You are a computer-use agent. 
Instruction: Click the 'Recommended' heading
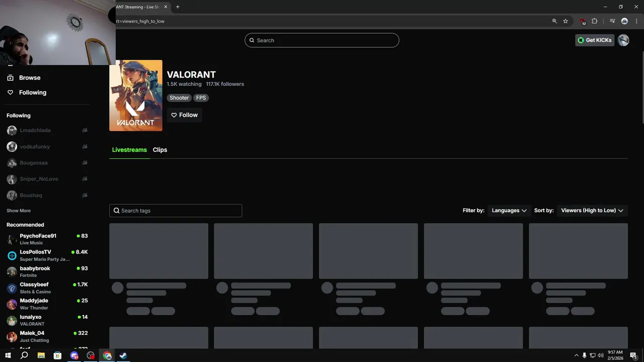[25, 225]
